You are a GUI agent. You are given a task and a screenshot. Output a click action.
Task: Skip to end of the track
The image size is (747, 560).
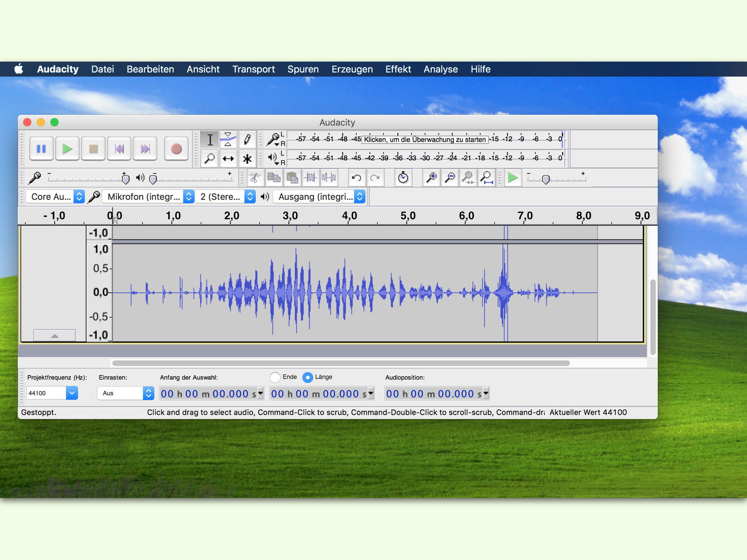coord(145,149)
